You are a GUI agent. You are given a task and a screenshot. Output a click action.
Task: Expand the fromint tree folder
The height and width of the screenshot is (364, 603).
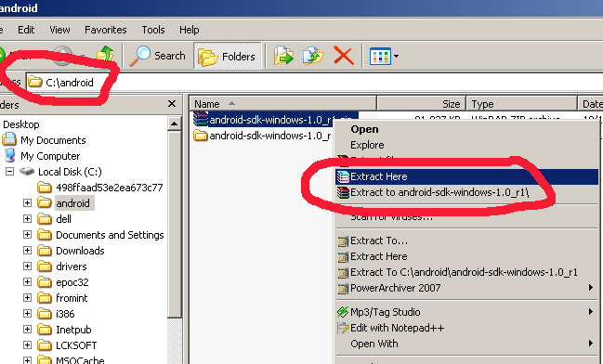point(27,297)
